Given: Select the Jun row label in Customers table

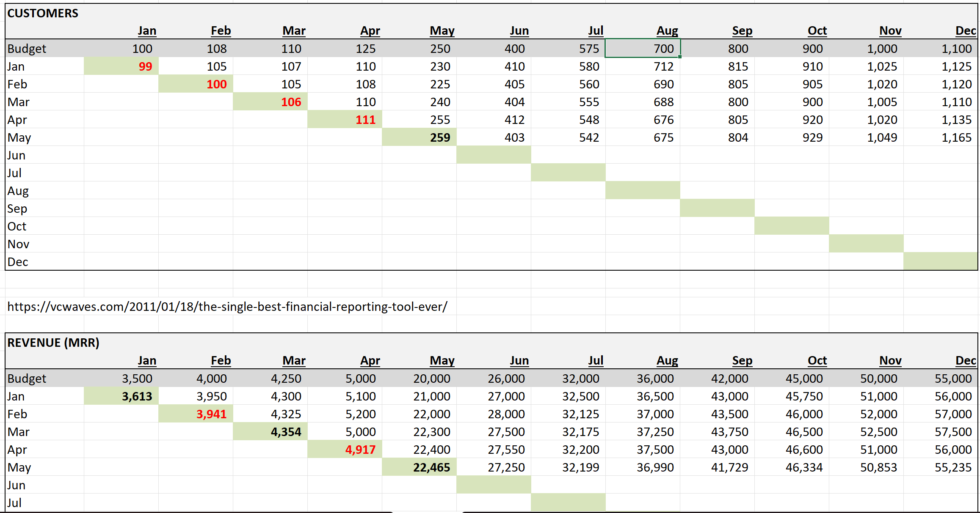Looking at the screenshot, I should pyautogui.click(x=16, y=155).
